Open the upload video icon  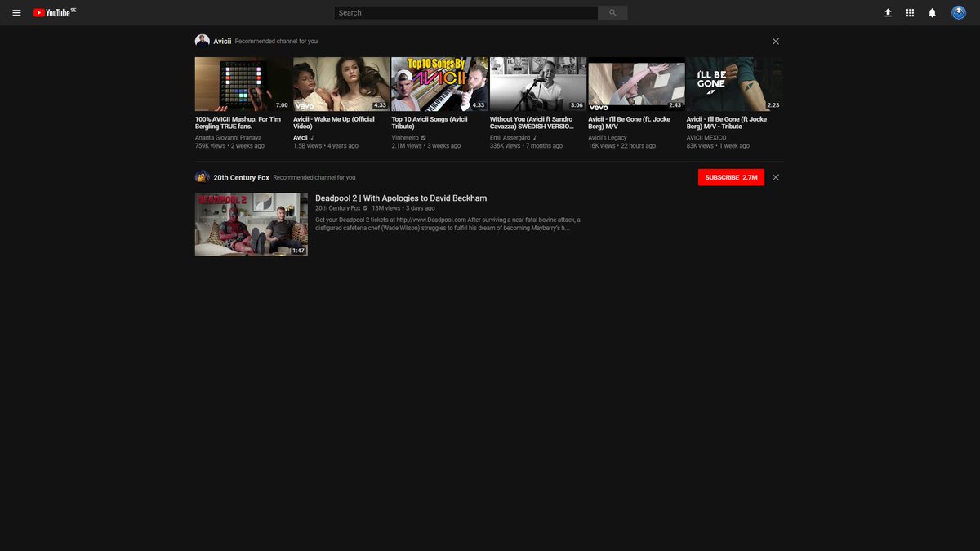[888, 13]
